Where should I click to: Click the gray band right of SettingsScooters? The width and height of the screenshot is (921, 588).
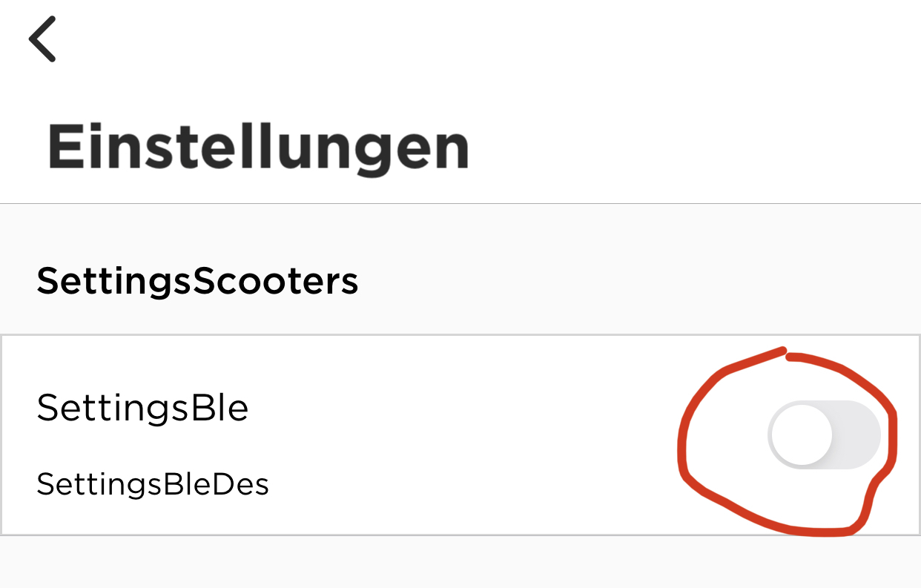tap(630, 282)
